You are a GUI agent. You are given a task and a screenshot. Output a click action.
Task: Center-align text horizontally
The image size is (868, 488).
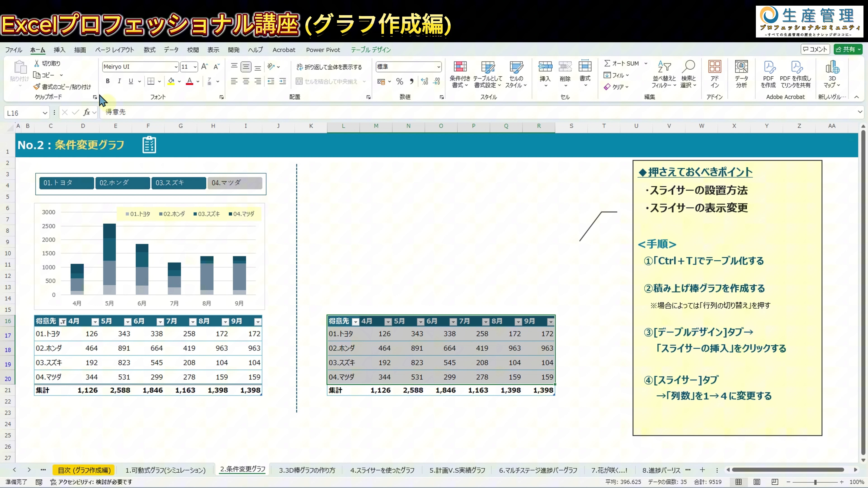(x=246, y=81)
